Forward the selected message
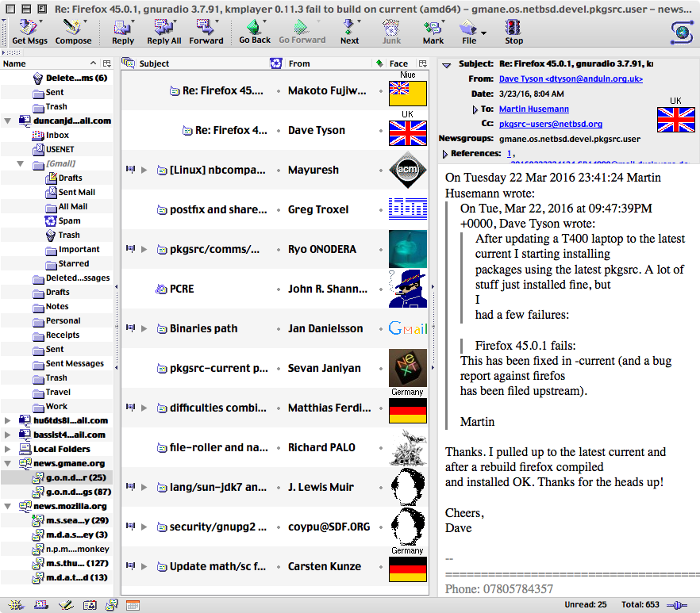 206,31
